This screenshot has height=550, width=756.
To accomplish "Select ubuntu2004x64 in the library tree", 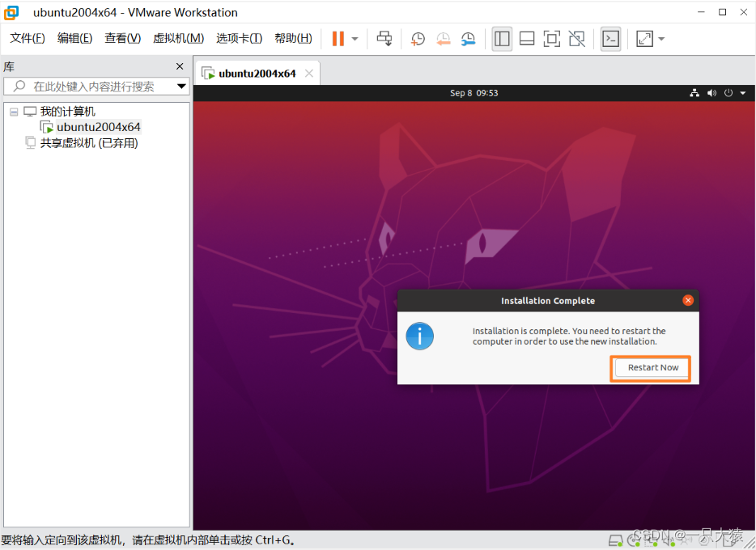I will point(99,127).
